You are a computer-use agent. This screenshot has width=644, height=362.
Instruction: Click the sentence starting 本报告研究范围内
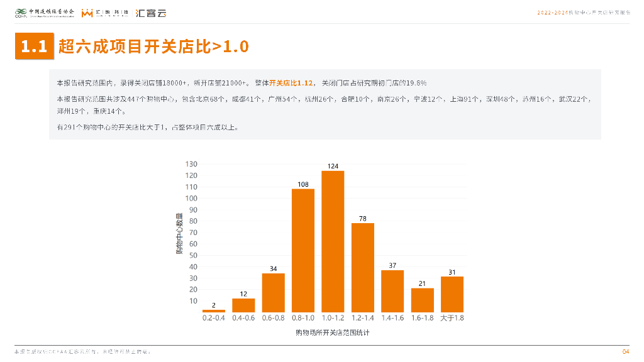click(241, 83)
